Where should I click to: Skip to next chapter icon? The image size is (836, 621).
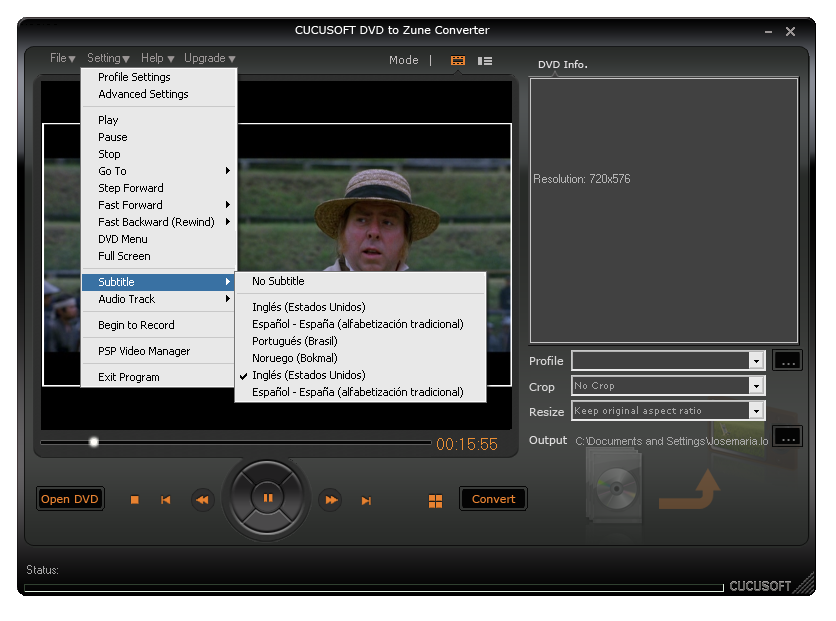366,501
